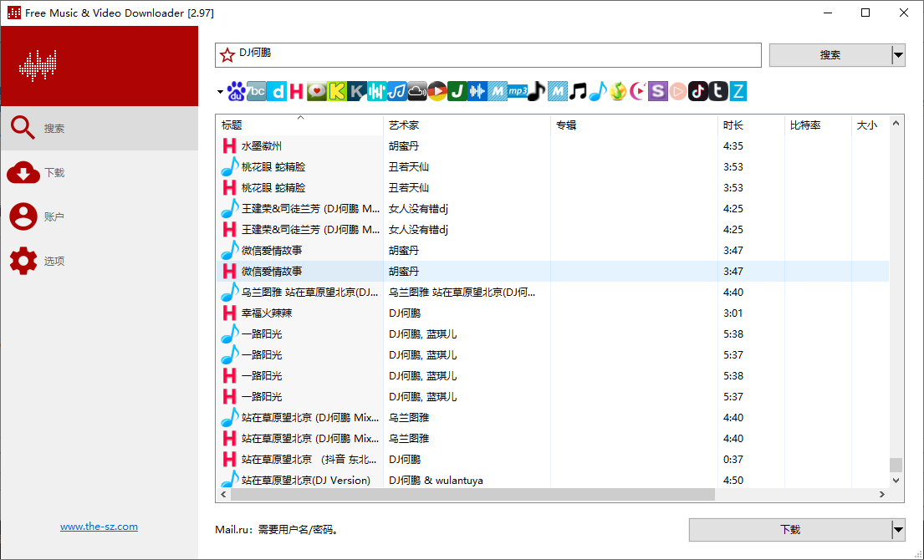Switch to the 账户 account tab
The height and width of the screenshot is (560, 924).
pos(54,217)
